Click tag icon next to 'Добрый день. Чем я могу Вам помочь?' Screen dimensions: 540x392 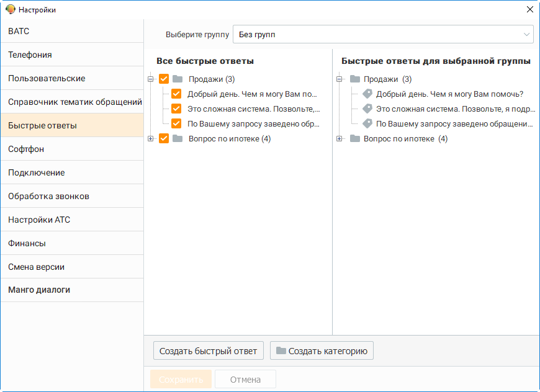coord(367,94)
